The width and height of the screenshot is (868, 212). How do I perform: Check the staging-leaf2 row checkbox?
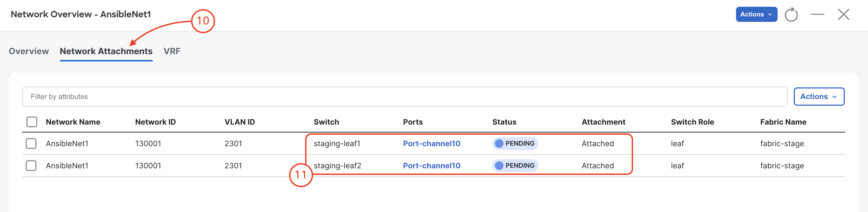coord(31,166)
